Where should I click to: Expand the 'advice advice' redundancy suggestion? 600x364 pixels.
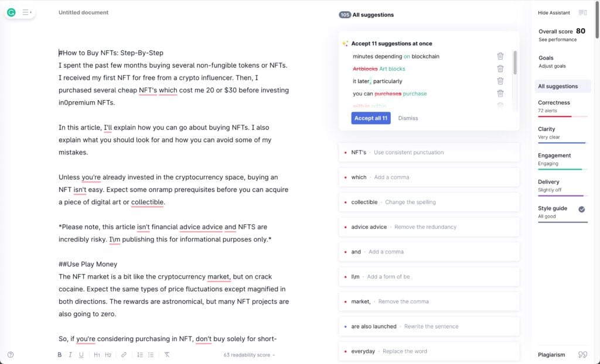[x=429, y=227]
